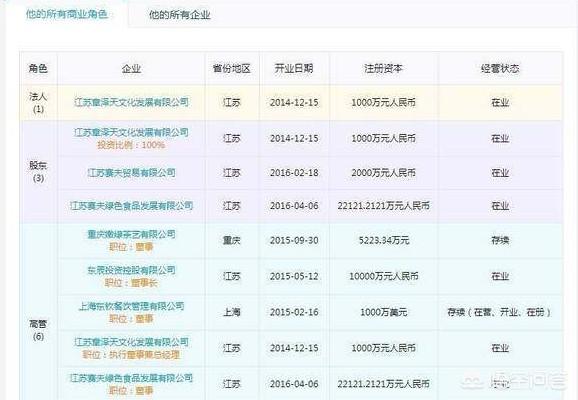Click the 注册资本 column header
Image resolution: width=578 pixels, height=400 pixels.
pyautogui.click(x=383, y=69)
